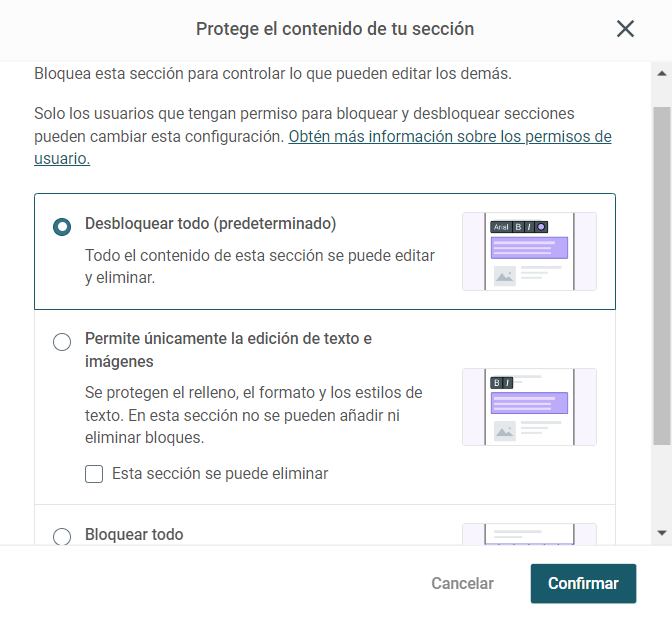Click the 'Bloquear todo' option label
672x620 pixels.
[x=134, y=535]
